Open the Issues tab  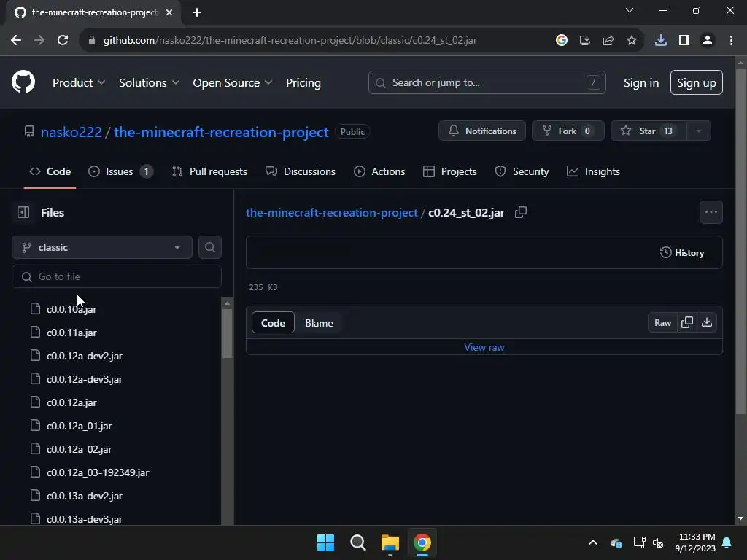click(120, 171)
